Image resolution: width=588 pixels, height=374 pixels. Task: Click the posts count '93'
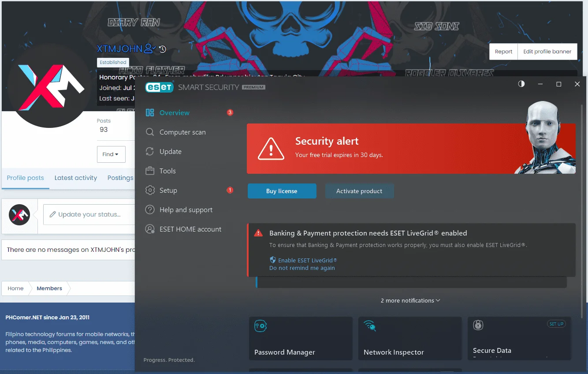(x=104, y=130)
